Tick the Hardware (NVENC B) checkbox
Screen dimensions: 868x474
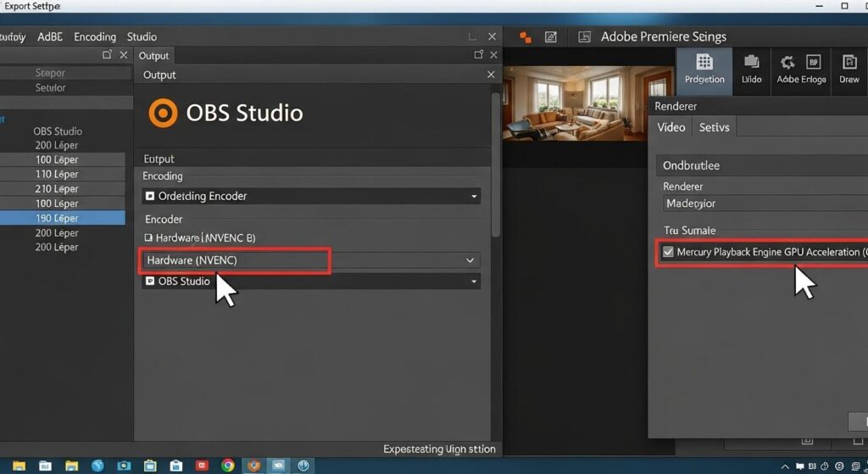(148, 237)
